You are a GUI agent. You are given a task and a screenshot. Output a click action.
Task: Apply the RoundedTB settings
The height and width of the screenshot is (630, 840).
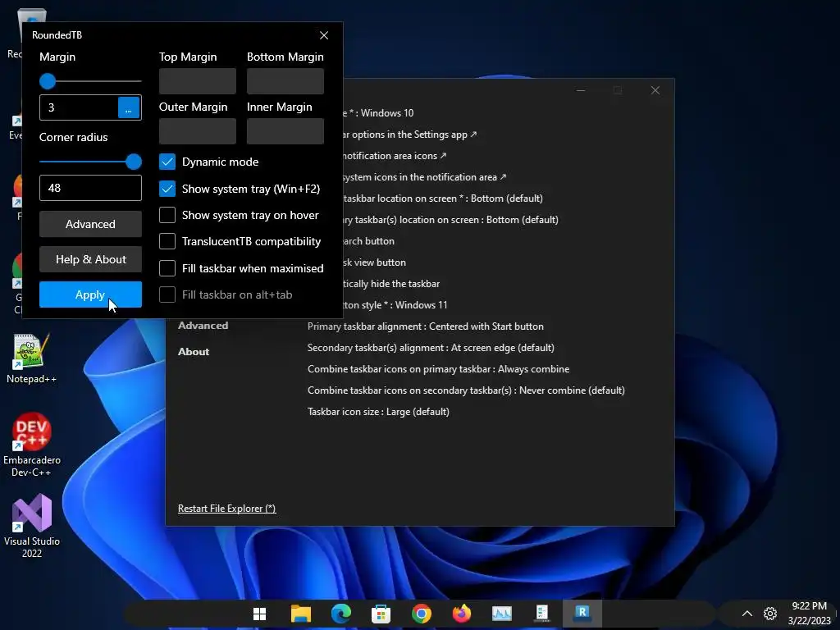pyautogui.click(x=90, y=294)
